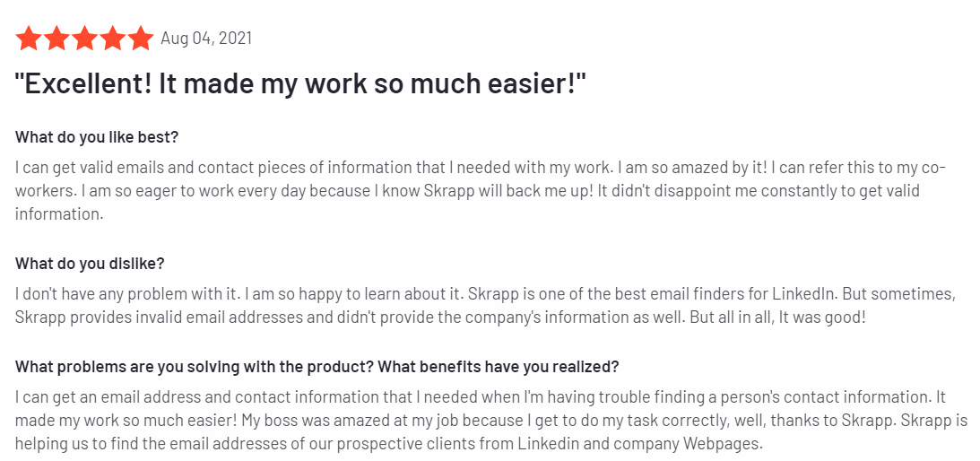Click the paragraph starting "I can get valid emails"
This screenshot has width=980, height=461.
[481, 191]
